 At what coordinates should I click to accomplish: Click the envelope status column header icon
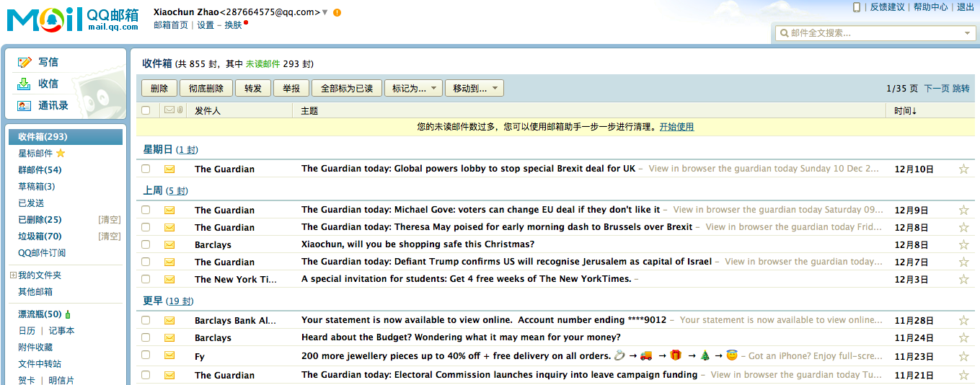pos(169,110)
